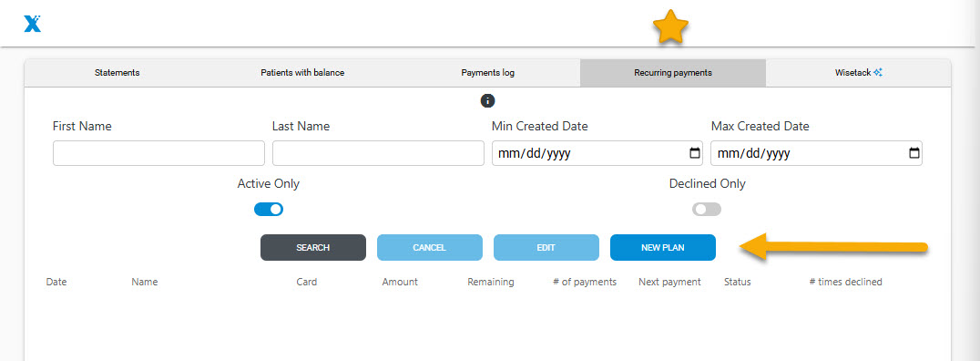Click the Card column header
Screen dimensions: 980x361
306,283
